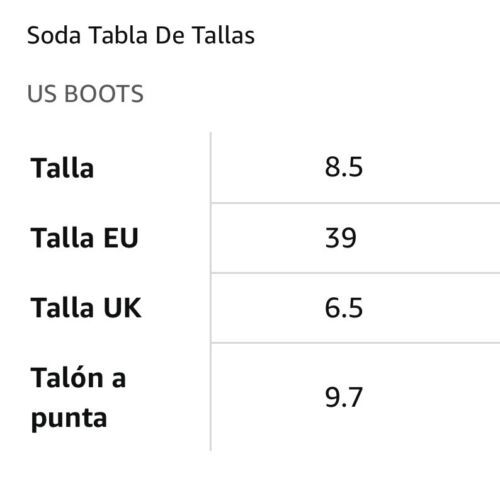Select the 8.5 size value cell
This screenshot has width=500, height=488.
344,167
